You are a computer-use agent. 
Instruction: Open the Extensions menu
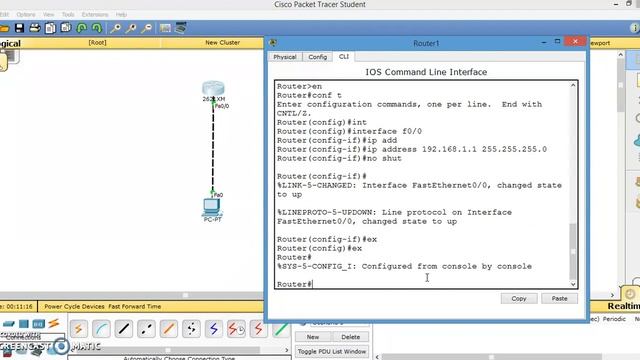click(95, 14)
